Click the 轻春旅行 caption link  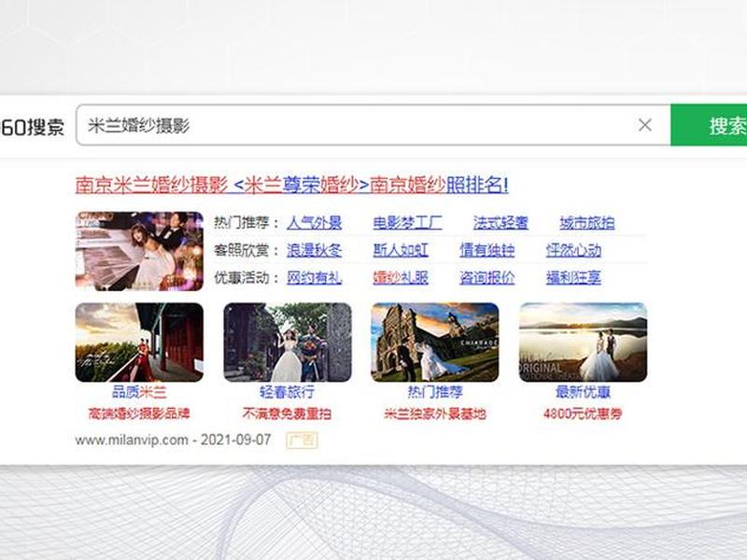pos(288,392)
